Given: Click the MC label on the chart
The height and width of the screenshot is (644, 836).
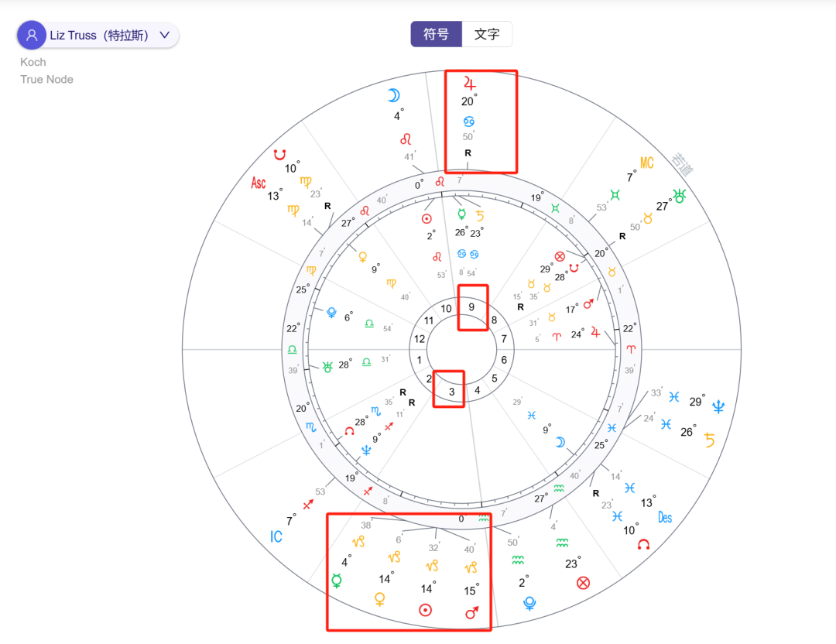Looking at the screenshot, I should pos(646,164).
